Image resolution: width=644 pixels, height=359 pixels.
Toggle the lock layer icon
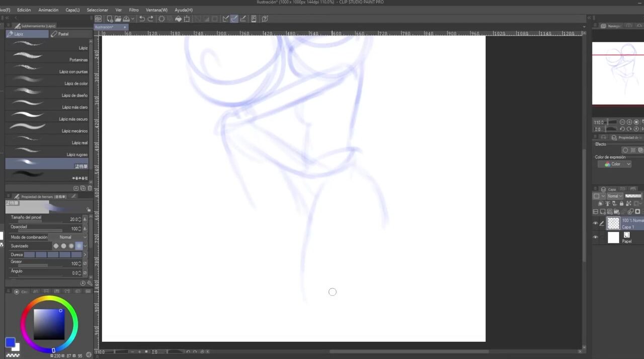621,204
